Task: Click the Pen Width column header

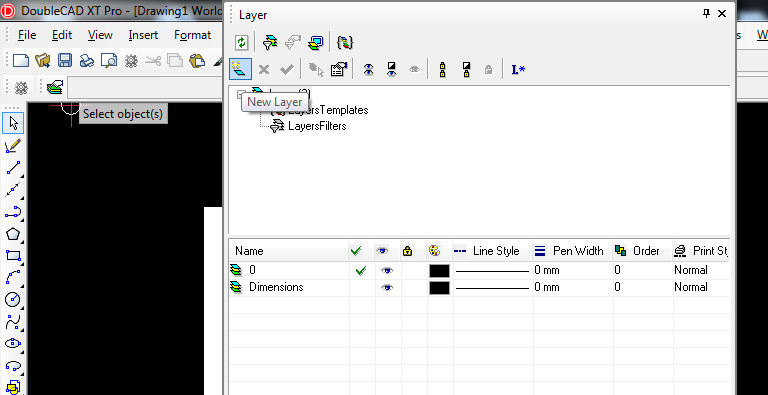Action: [572, 251]
